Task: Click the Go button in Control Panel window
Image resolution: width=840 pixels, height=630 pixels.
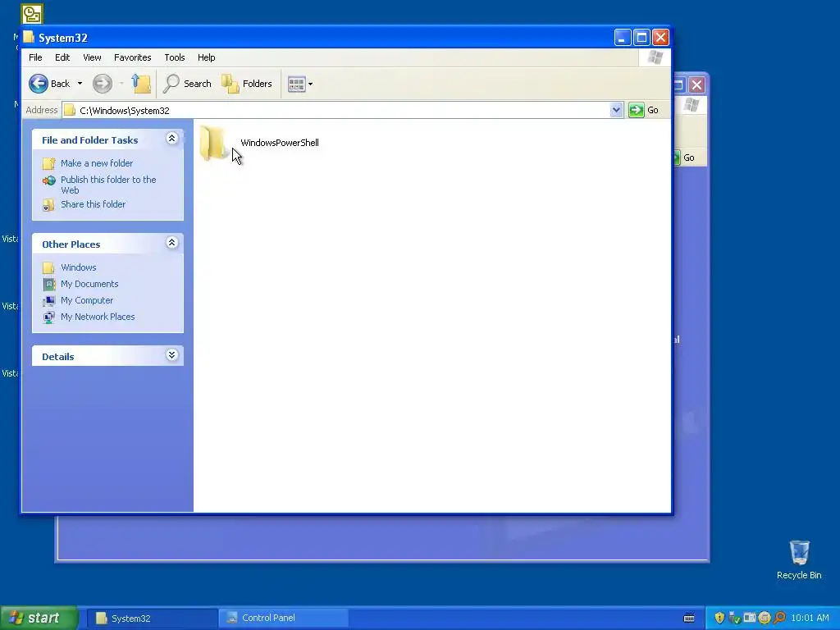Action: [x=684, y=157]
